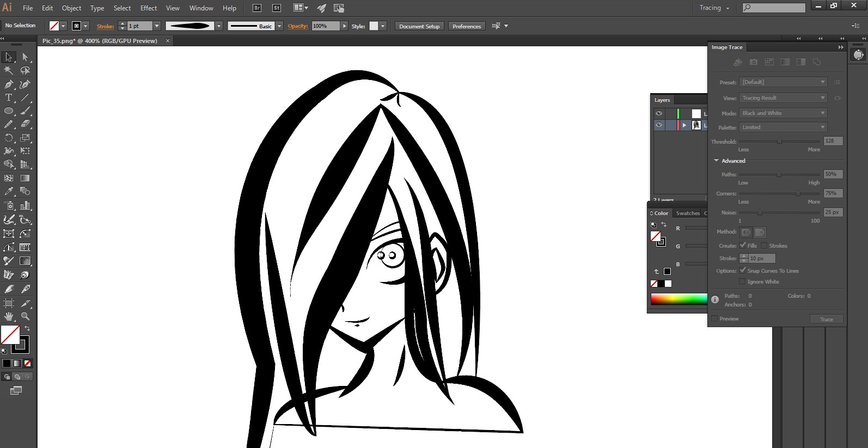Screen dimensions: 868x448
Task: Select the Hand tool
Action: [9, 316]
